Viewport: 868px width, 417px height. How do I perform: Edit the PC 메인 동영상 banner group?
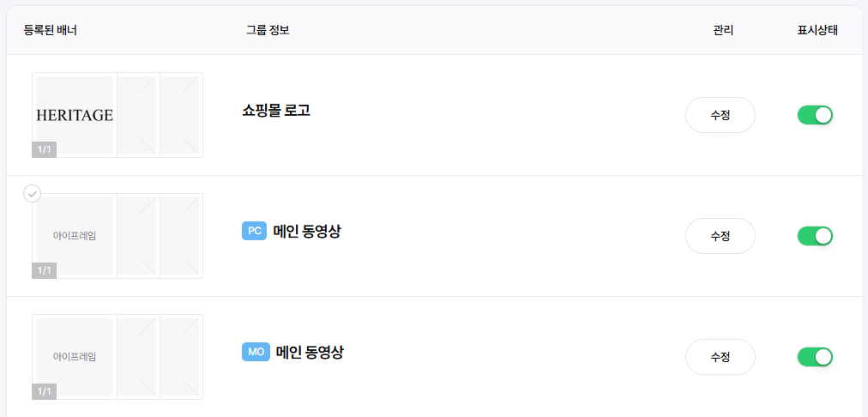[x=720, y=236]
